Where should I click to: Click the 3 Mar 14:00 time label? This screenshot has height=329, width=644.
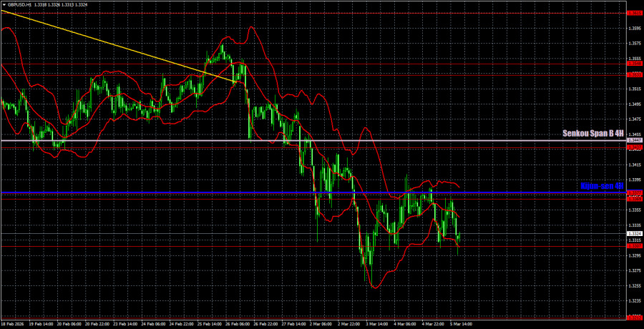(377, 324)
